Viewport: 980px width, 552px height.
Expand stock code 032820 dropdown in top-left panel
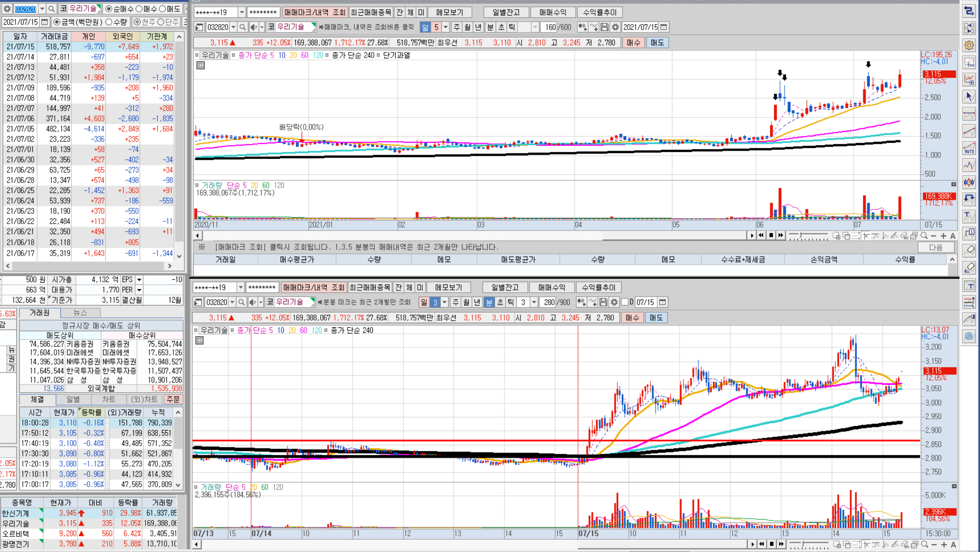42,9
